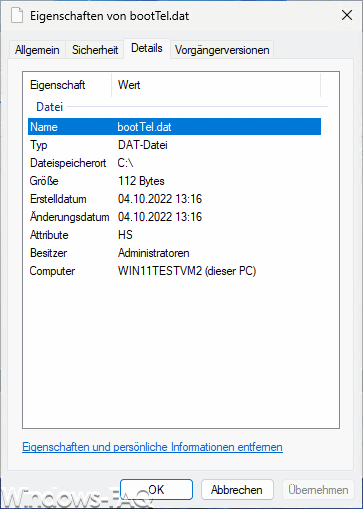Screen dimensions: 363x509
Task: Click the greyed-out Übernehmen button
Action: (x=318, y=490)
